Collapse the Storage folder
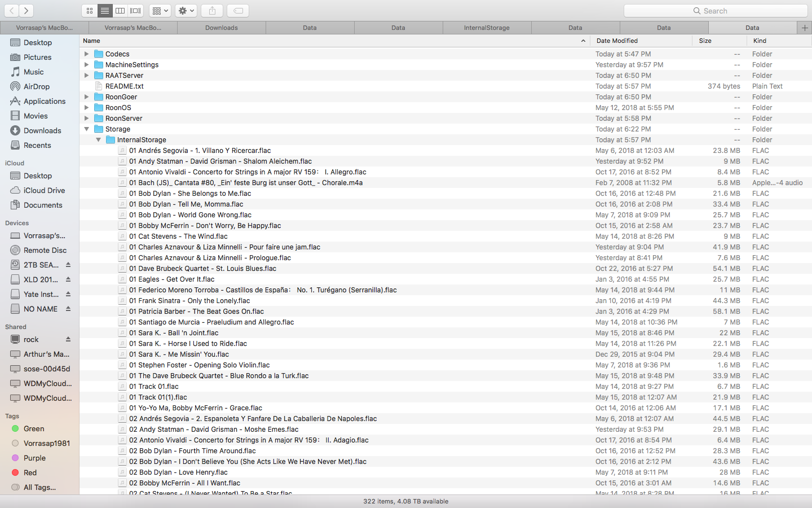The height and width of the screenshot is (508, 812). [x=86, y=129]
